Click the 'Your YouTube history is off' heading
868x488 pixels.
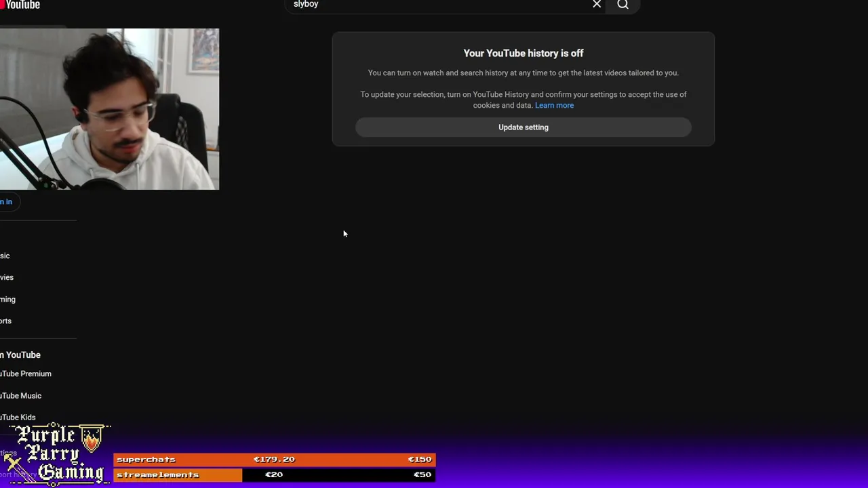[x=524, y=53]
